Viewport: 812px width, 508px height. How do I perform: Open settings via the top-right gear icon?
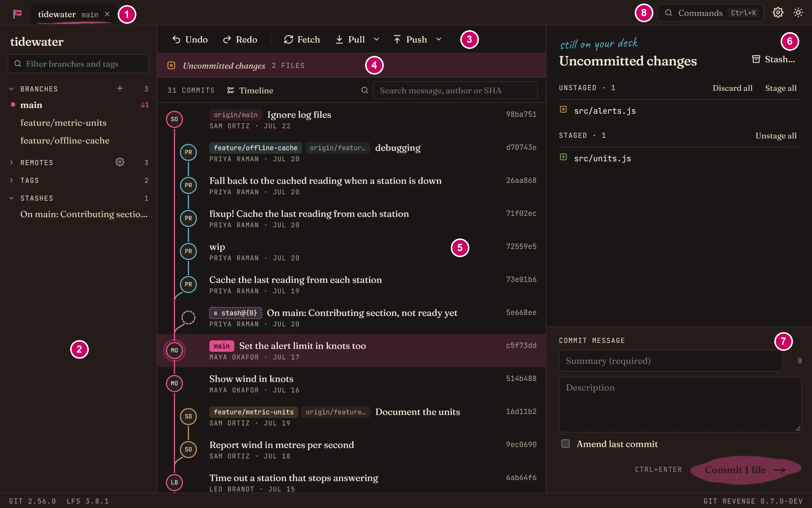778,13
